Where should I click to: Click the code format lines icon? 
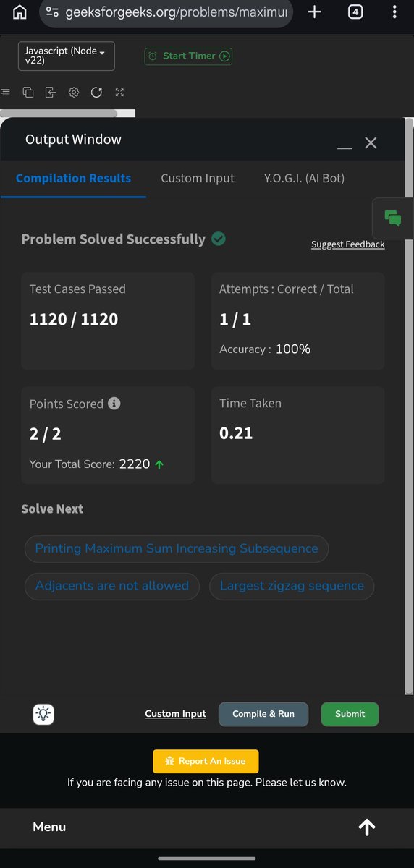[6, 92]
